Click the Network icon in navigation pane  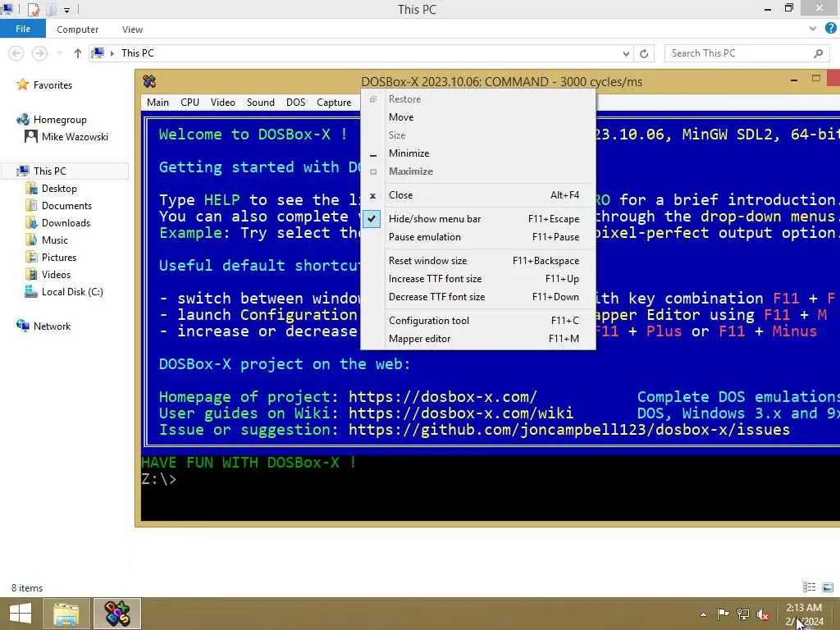point(22,326)
